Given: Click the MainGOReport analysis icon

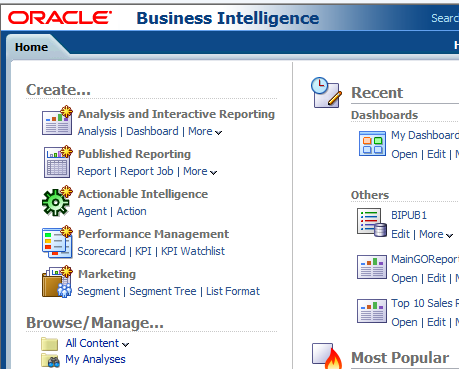Looking at the screenshot, I should coord(372,267).
